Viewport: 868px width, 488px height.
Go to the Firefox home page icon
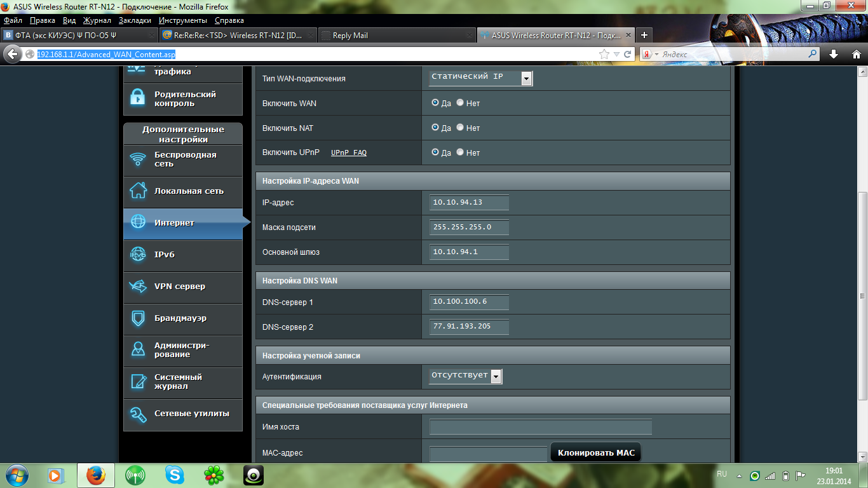click(856, 55)
